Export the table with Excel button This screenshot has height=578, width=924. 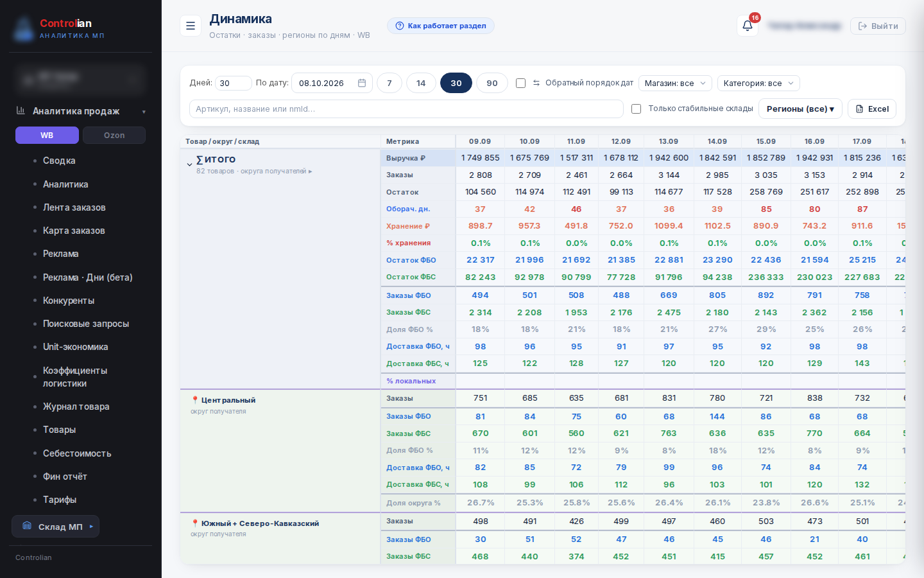[x=872, y=109]
